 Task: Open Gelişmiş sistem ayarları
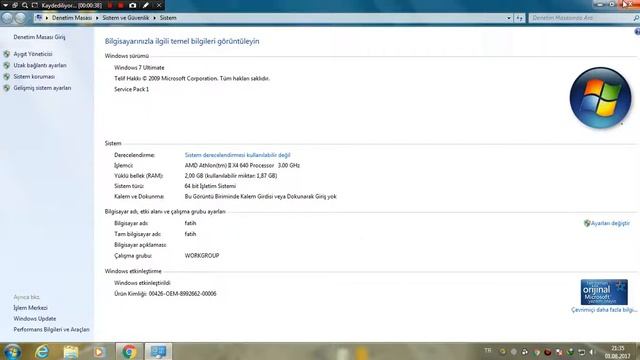tap(42, 88)
